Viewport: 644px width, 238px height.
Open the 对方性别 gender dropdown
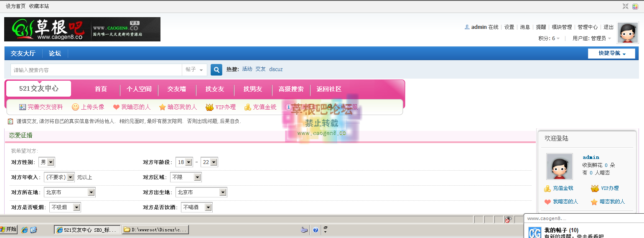point(46,162)
